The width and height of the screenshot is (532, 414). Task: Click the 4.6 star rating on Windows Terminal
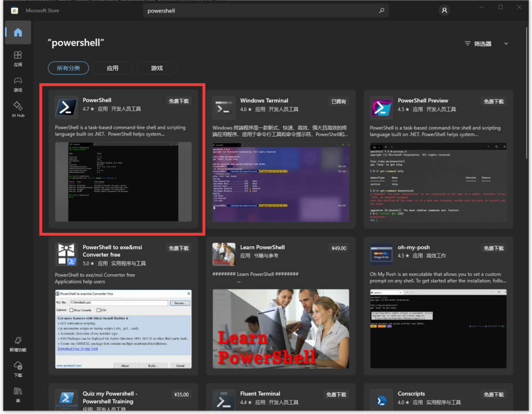[x=246, y=109]
